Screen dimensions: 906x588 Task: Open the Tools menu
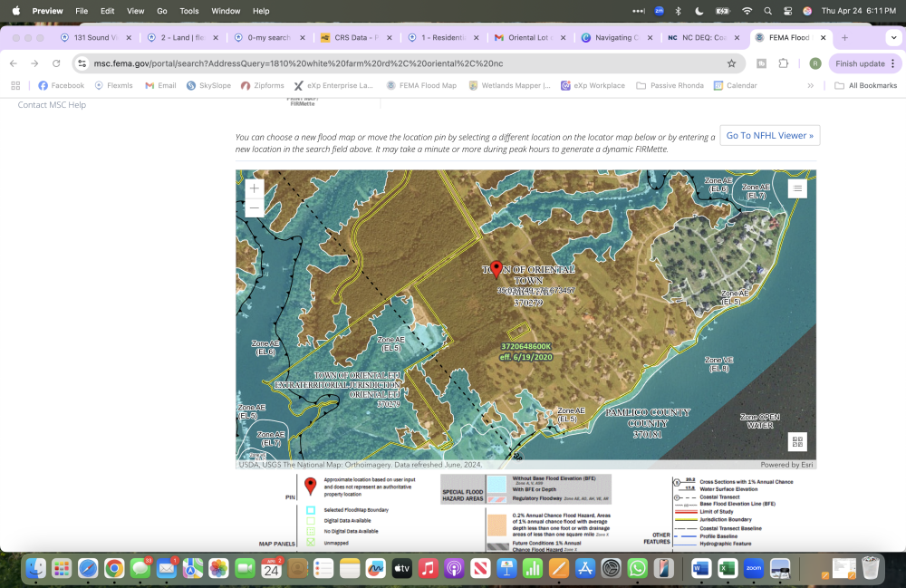point(189,11)
